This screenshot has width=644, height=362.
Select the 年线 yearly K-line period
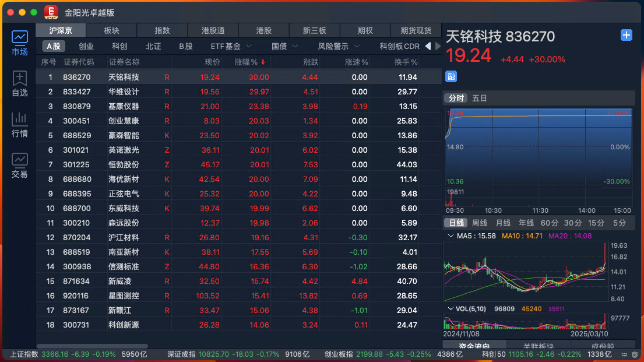526,223
